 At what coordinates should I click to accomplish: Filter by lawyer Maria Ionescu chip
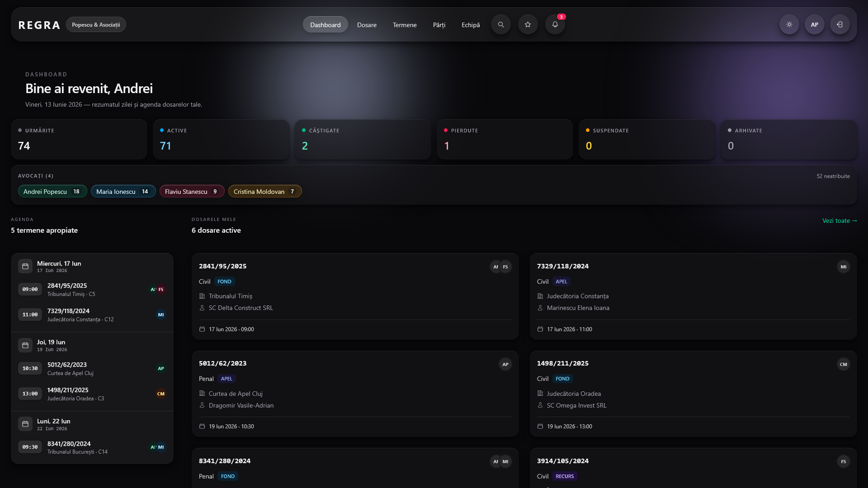click(123, 191)
